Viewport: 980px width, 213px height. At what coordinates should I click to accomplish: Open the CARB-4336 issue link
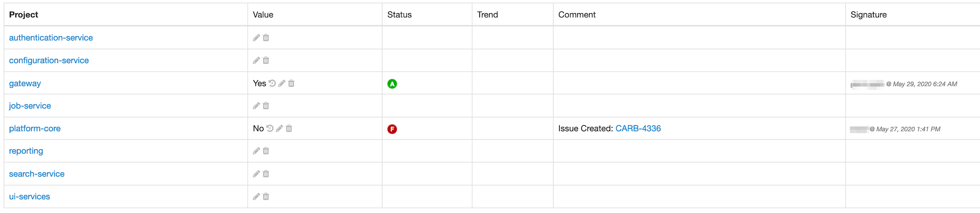coord(638,128)
